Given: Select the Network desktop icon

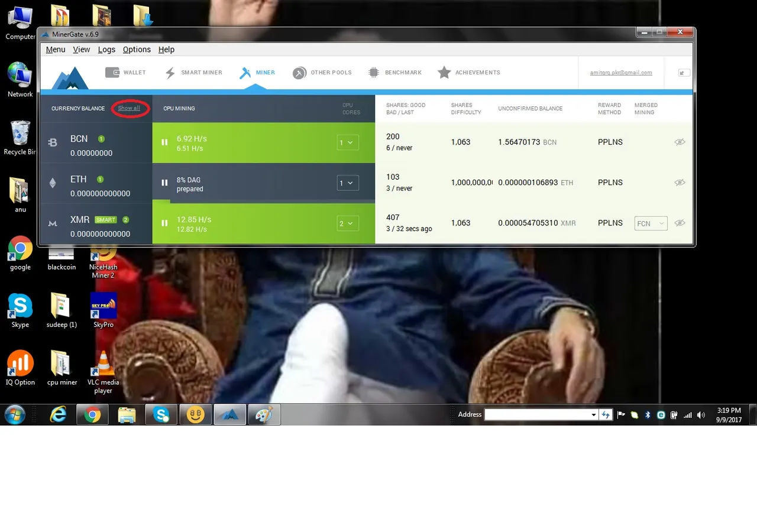Looking at the screenshot, I should click(x=20, y=80).
